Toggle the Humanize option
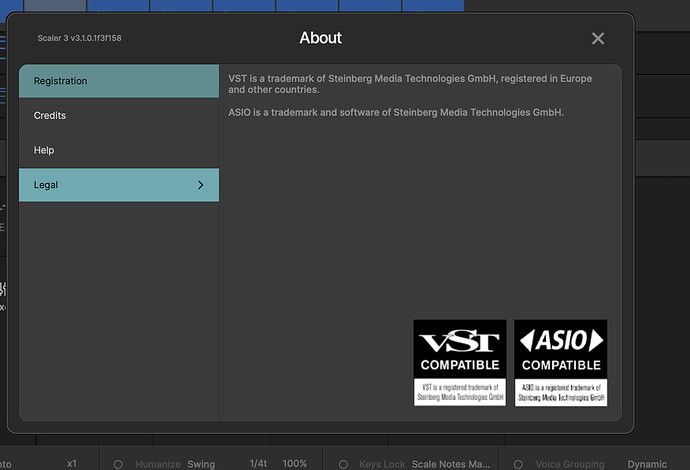 click(118, 464)
